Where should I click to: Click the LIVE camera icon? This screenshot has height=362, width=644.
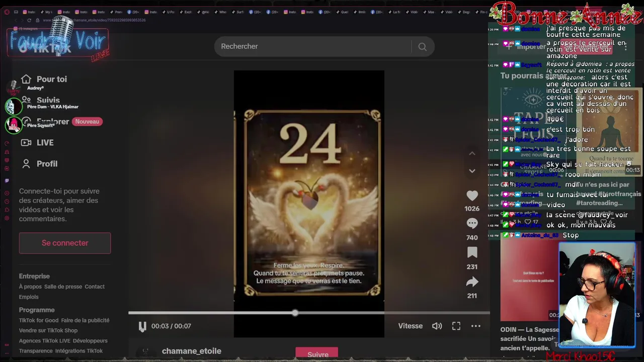[26, 143]
